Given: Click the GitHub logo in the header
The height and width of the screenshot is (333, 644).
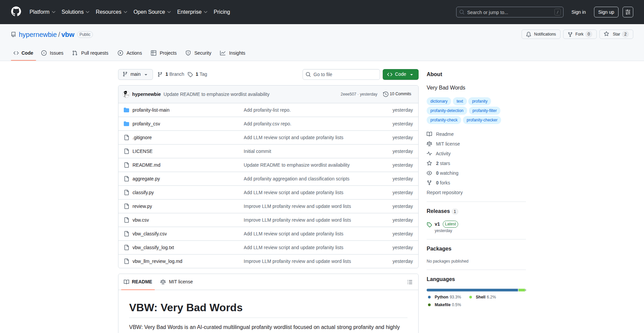Looking at the screenshot, I should click(x=16, y=12).
